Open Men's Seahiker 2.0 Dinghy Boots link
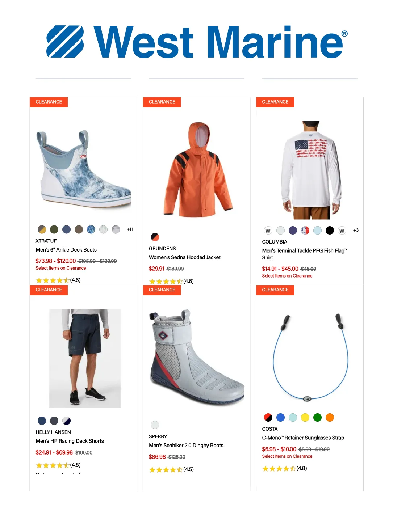Viewport: 393px width, 532px height. [x=186, y=446]
